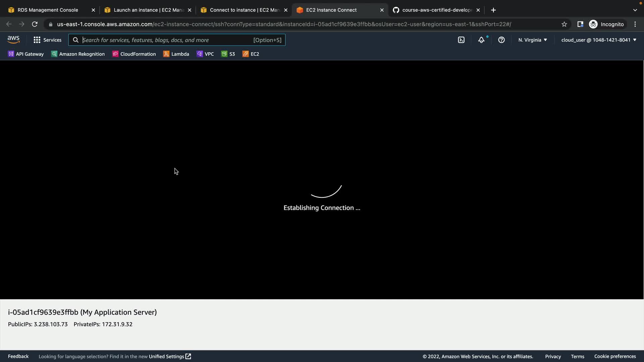Open API Gateway shortcut

pyautogui.click(x=26, y=54)
